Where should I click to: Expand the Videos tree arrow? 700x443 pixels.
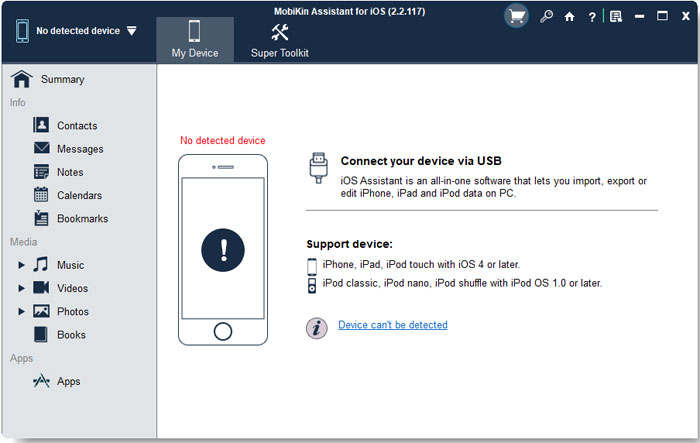(21, 288)
